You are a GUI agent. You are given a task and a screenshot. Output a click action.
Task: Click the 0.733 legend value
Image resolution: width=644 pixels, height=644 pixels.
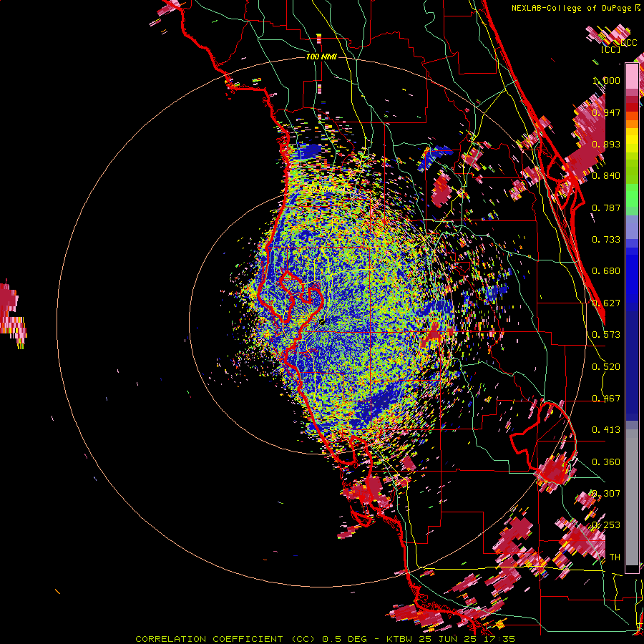pyautogui.click(x=607, y=240)
